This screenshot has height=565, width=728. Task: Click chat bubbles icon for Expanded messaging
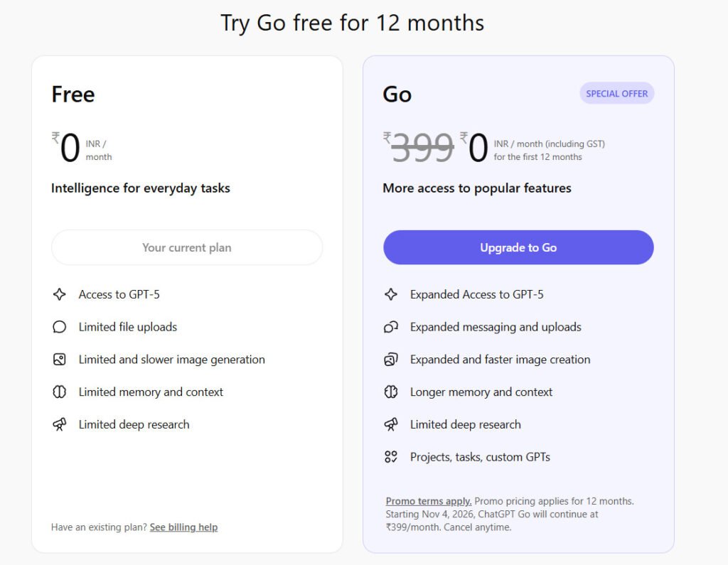(x=391, y=327)
